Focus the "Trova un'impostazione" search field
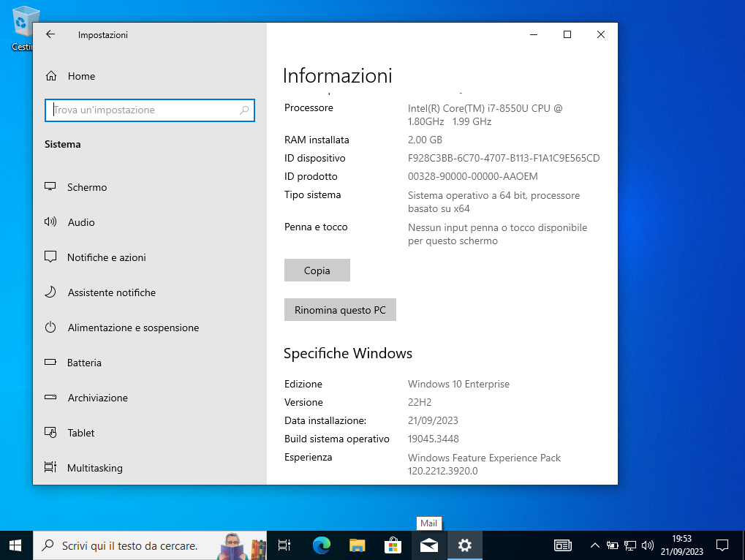 coord(150,110)
